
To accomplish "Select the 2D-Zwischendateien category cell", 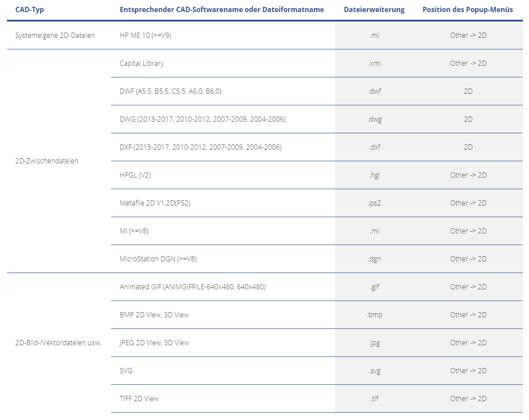I will (46, 161).
